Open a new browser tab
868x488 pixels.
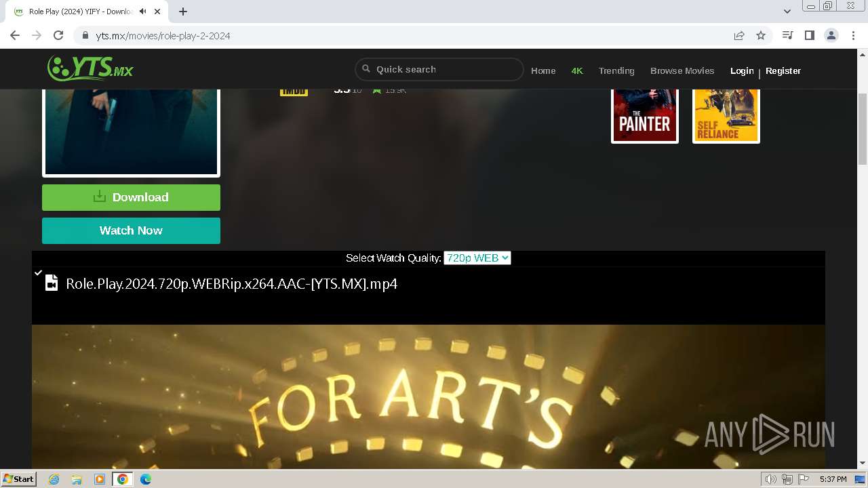pyautogui.click(x=183, y=12)
